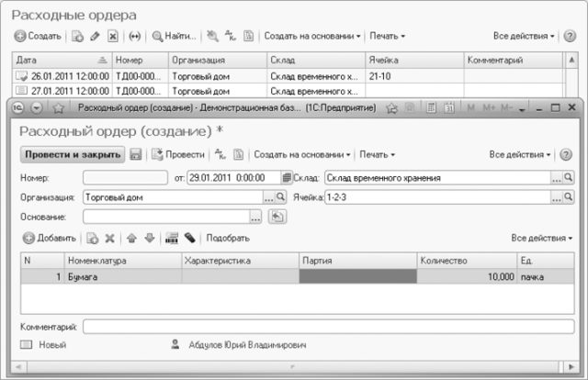Sort list by Дата column header
Screen dimensions: 588x380
tap(62, 60)
